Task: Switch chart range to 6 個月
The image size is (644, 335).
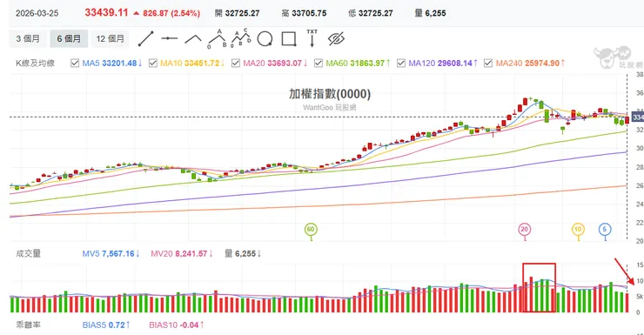Action: coord(69,38)
